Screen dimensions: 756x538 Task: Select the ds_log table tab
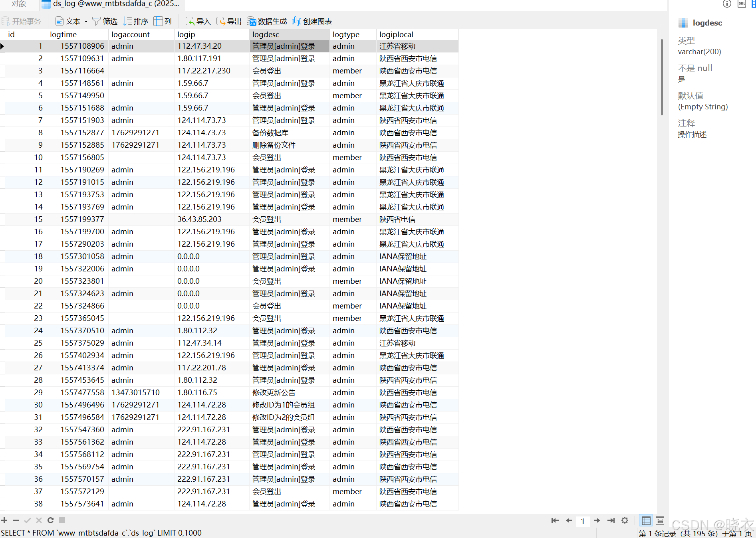pyautogui.click(x=111, y=4)
